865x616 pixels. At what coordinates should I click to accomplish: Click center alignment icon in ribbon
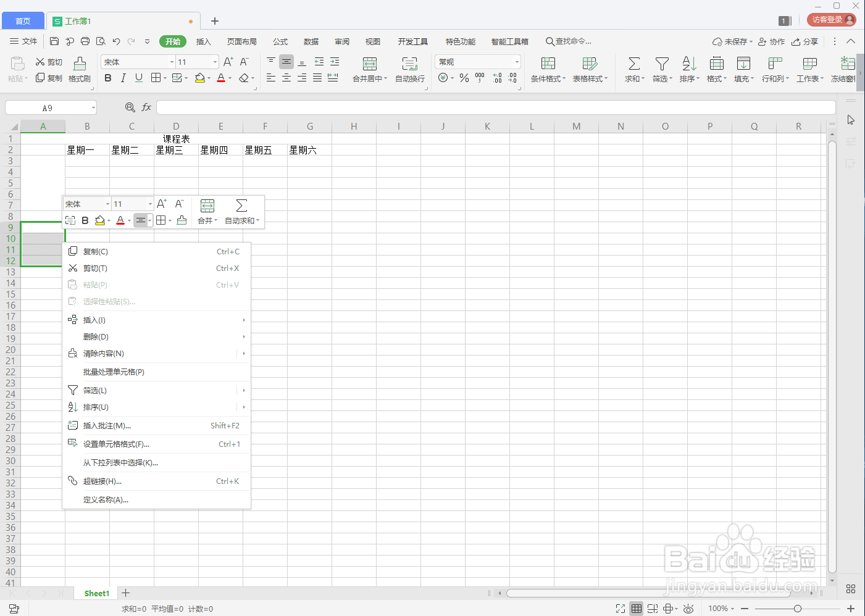pos(286,78)
